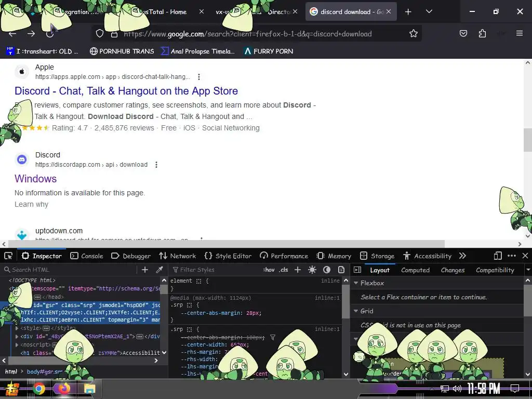Image resolution: width=532 pixels, height=399 pixels.
Task: Open the sidebar tabs overflow dropdown
Action: coord(528,270)
